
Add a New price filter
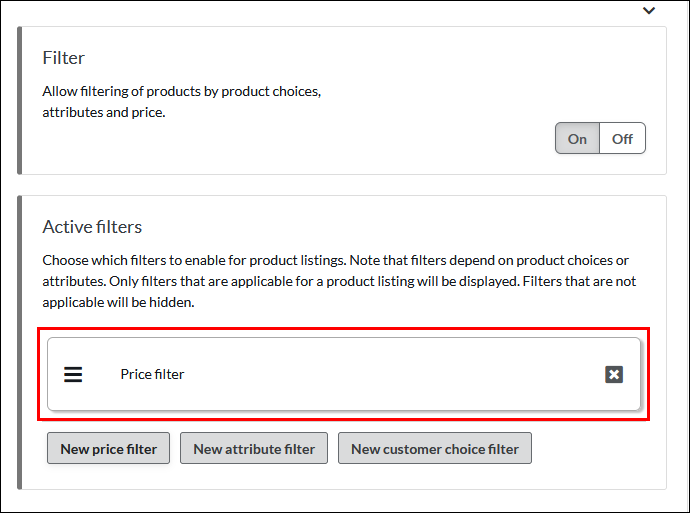click(108, 449)
